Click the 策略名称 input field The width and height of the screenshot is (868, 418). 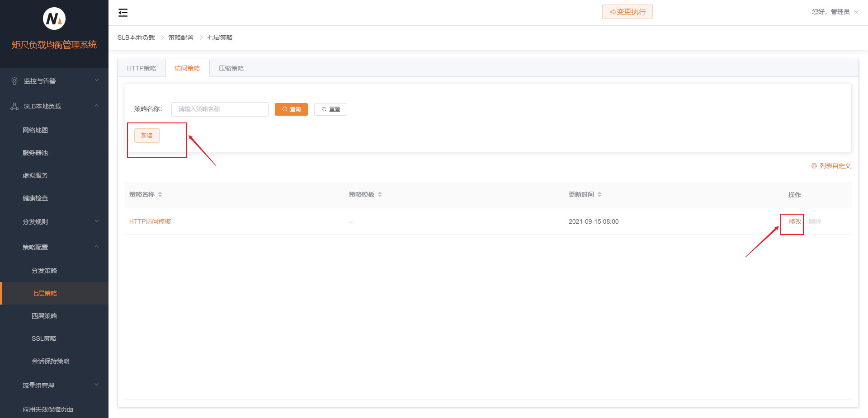220,109
